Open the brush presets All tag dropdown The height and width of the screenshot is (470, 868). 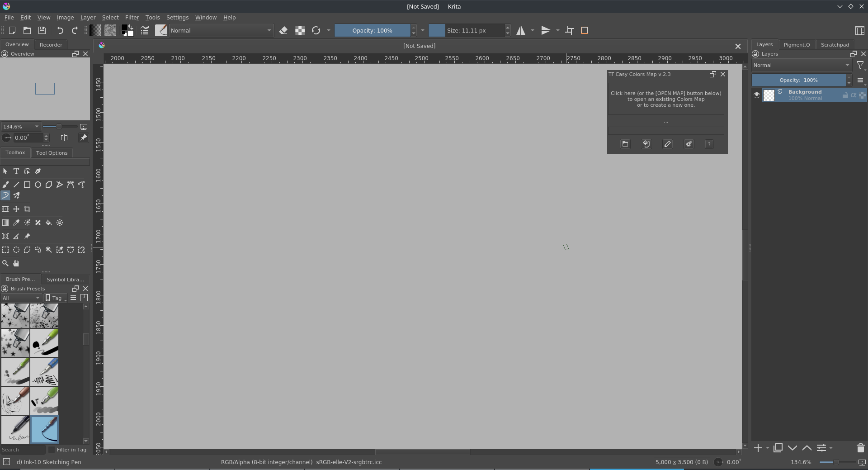pos(21,298)
